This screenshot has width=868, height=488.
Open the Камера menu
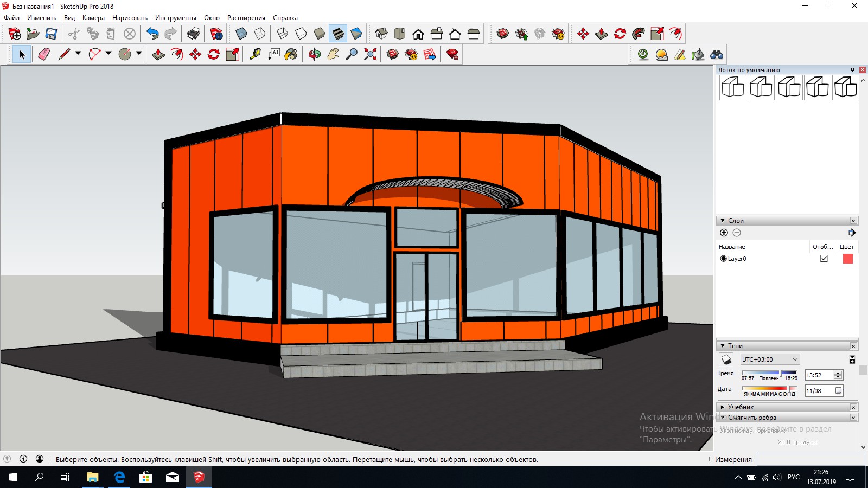(93, 18)
